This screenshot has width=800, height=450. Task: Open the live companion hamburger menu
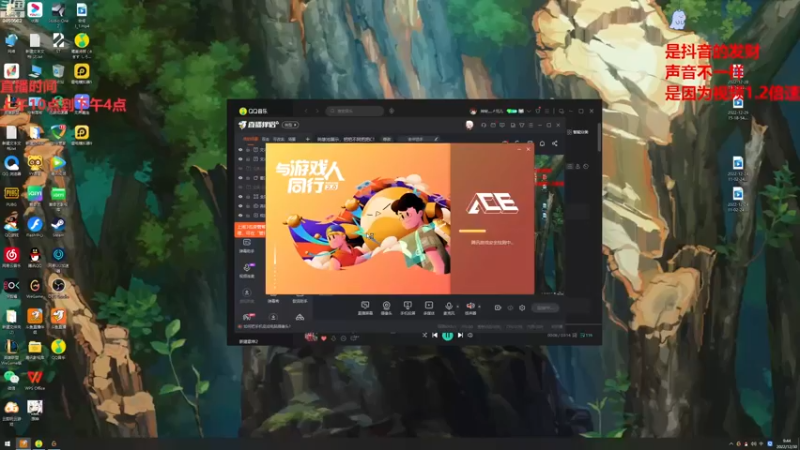tap(531, 125)
